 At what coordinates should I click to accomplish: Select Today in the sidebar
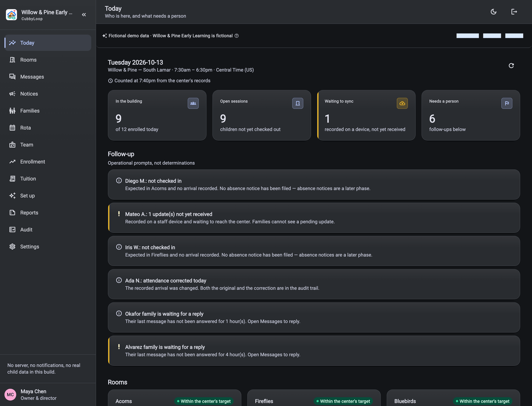pyautogui.click(x=48, y=43)
